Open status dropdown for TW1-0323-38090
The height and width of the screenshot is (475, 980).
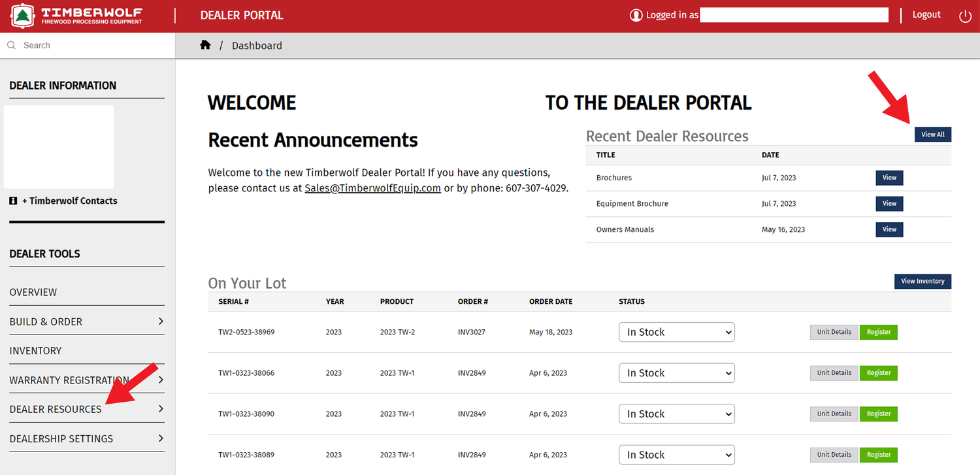point(677,414)
